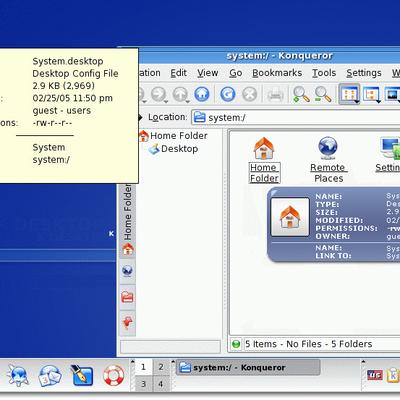This screenshot has height=400, width=400.
Task: Launch Konqueror web browser from panel
Action: pos(18,376)
